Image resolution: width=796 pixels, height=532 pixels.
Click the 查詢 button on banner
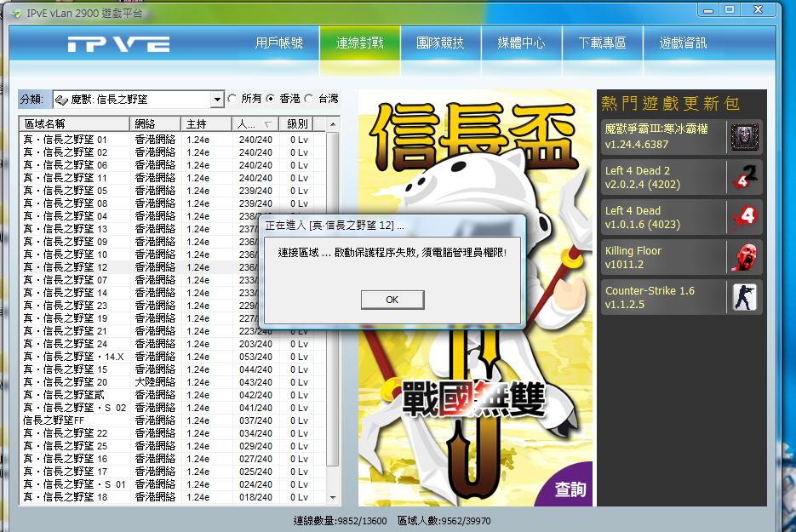(570, 489)
